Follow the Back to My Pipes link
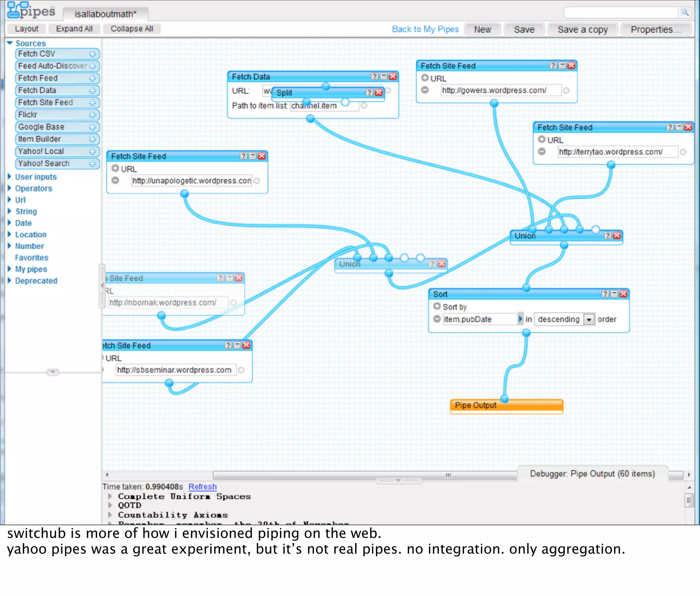 pyautogui.click(x=425, y=29)
